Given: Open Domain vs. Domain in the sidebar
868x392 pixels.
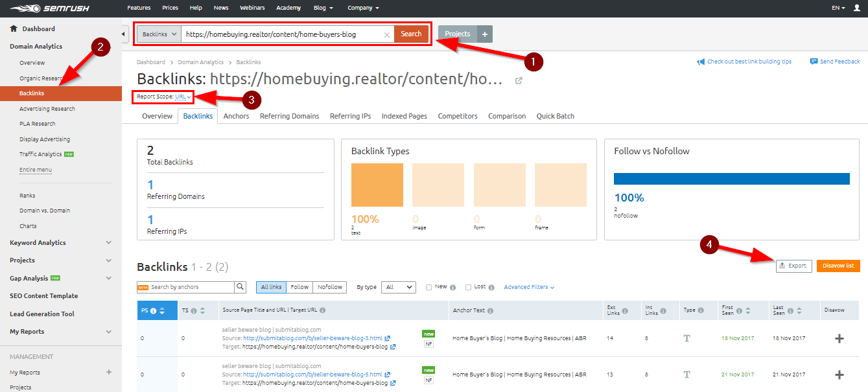Looking at the screenshot, I should [x=45, y=211].
